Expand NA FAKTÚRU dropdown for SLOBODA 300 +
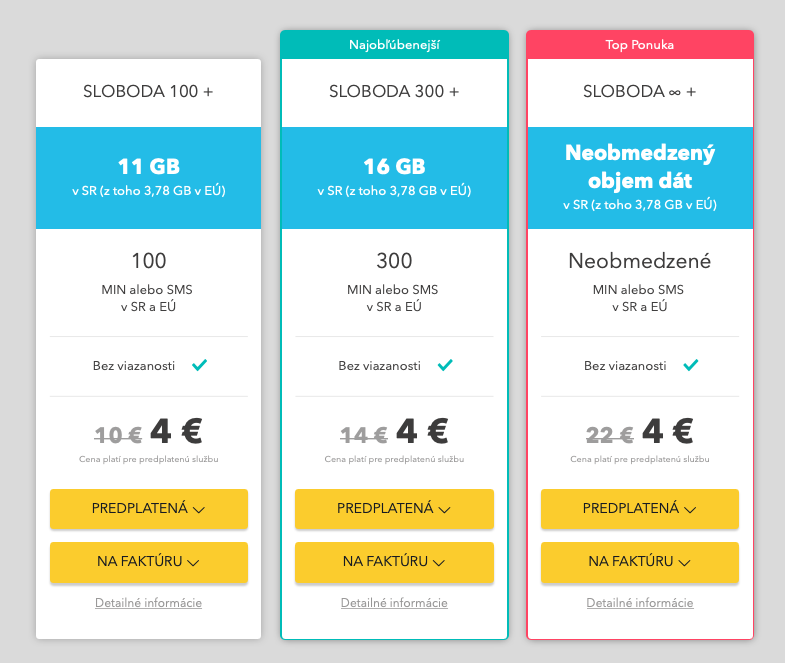 395,562
